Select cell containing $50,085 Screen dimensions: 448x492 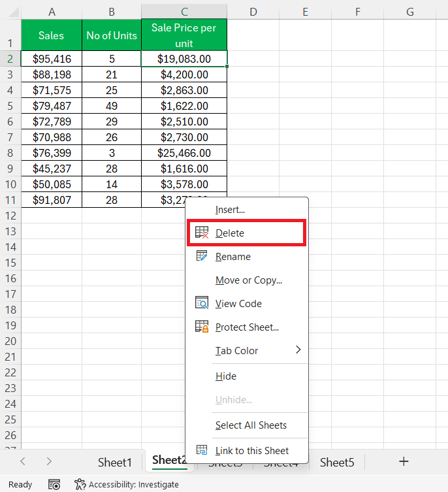click(52, 184)
